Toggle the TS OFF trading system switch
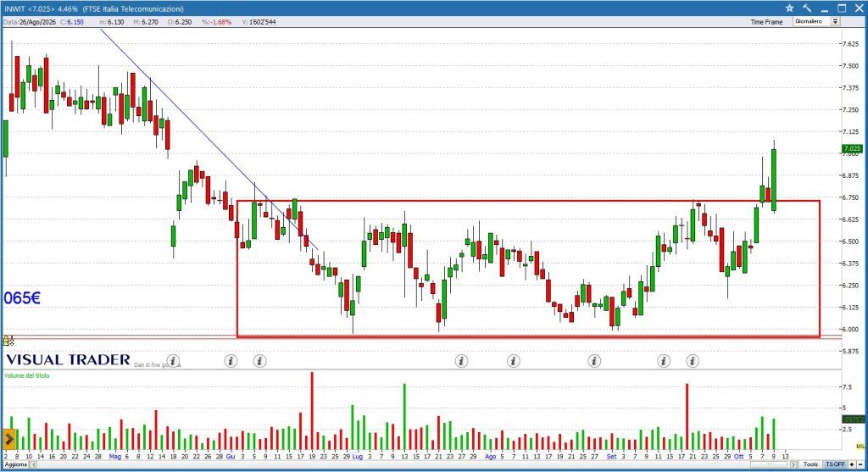Image resolution: width=868 pixels, height=472 pixels. (835, 464)
